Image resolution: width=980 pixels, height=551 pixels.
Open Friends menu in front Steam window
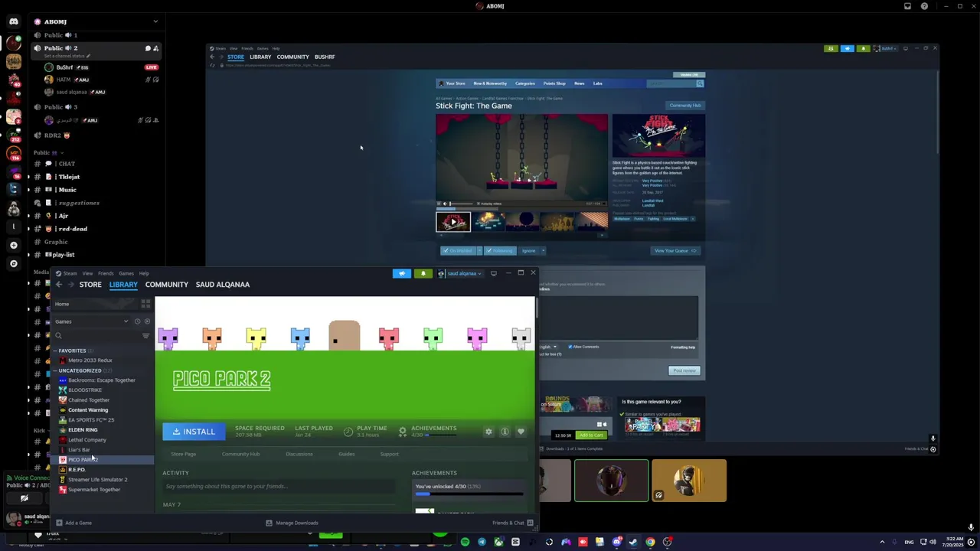click(106, 273)
